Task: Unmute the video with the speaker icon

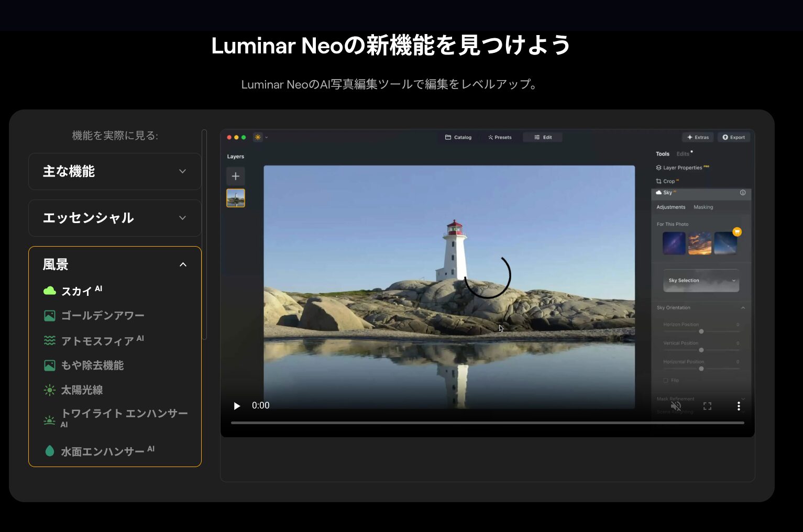Action: pyautogui.click(x=676, y=406)
